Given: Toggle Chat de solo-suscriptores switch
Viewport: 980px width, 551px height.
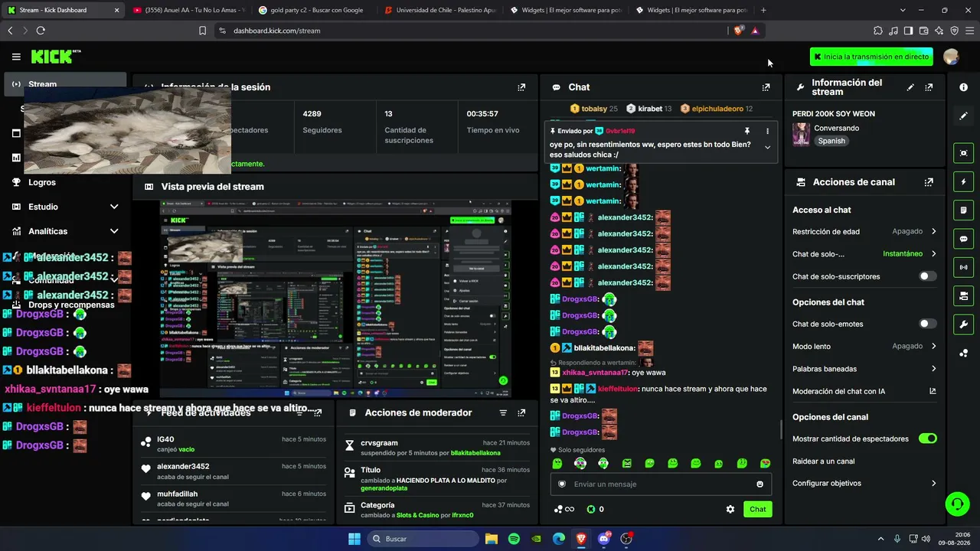Looking at the screenshot, I should point(927,276).
